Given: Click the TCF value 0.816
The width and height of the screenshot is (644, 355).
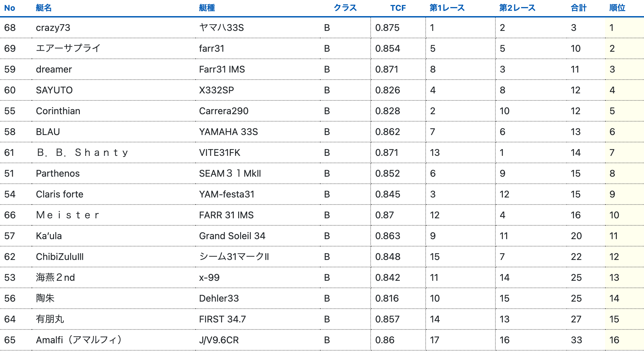Looking at the screenshot, I should click(x=387, y=298).
